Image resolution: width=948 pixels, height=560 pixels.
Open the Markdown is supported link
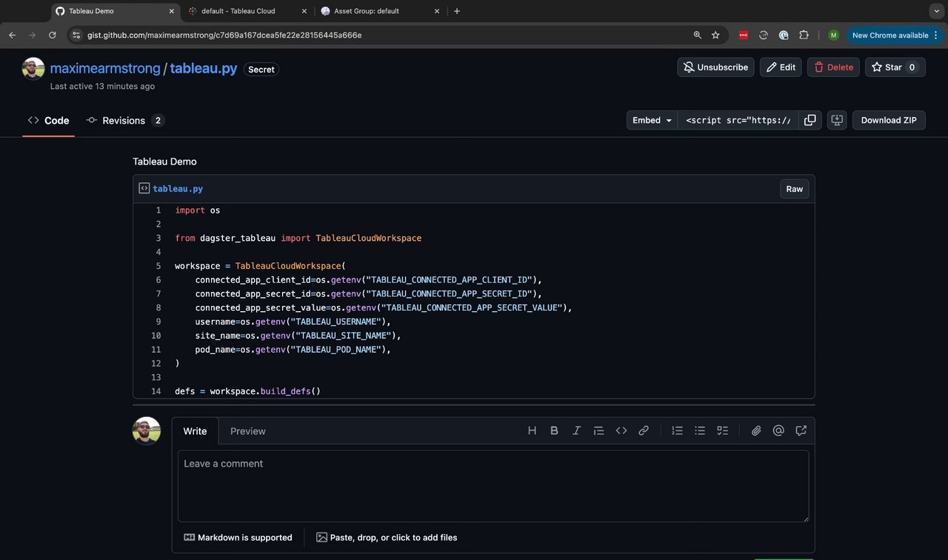238,538
